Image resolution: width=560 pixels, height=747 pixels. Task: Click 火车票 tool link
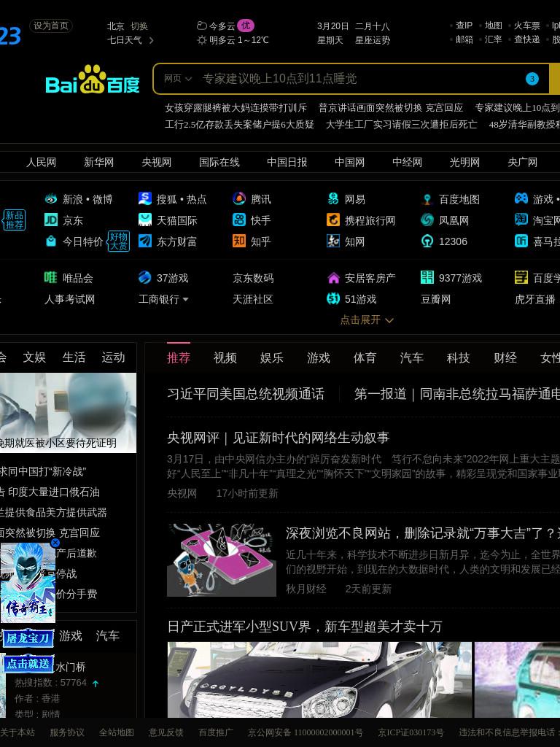click(x=526, y=26)
